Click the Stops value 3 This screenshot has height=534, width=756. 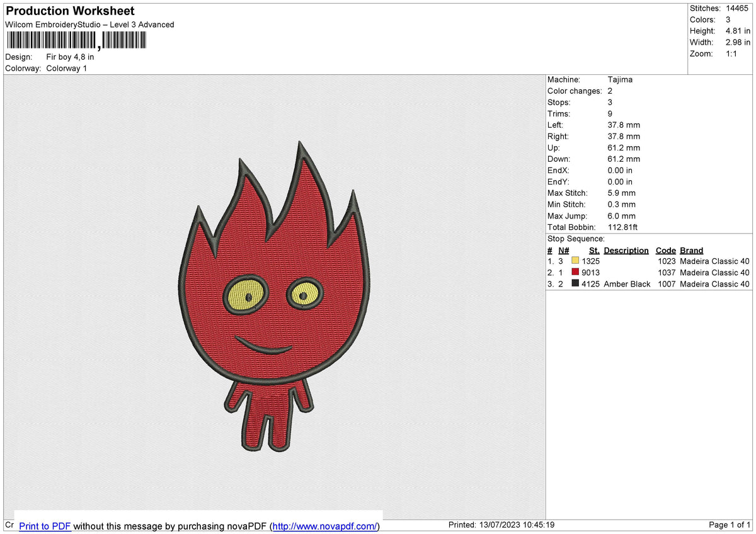click(x=610, y=102)
